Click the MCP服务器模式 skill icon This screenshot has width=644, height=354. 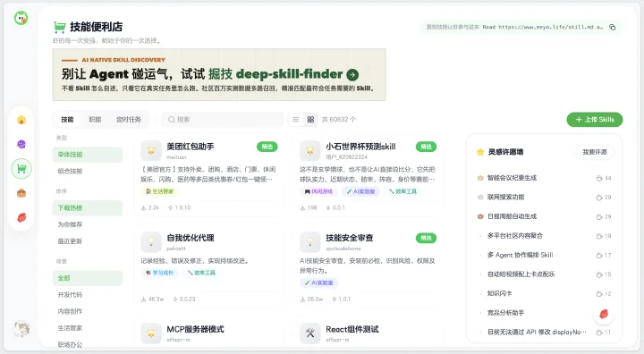151,333
